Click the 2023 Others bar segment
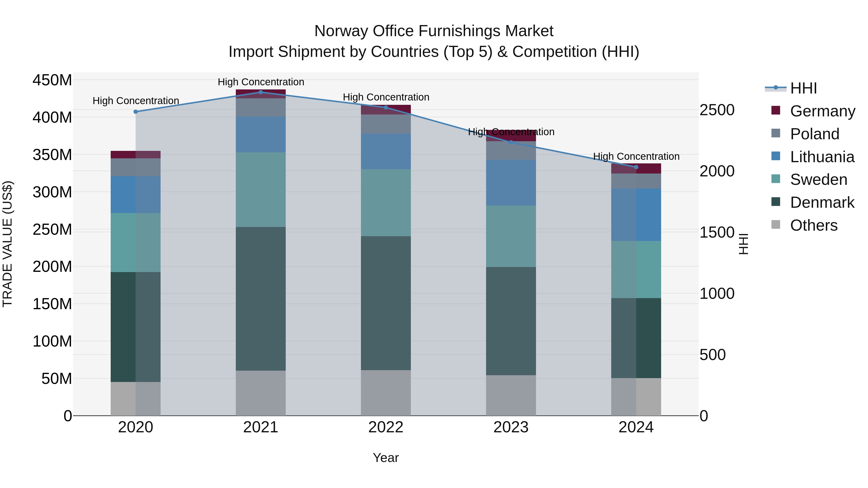868x488 pixels. [511, 395]
